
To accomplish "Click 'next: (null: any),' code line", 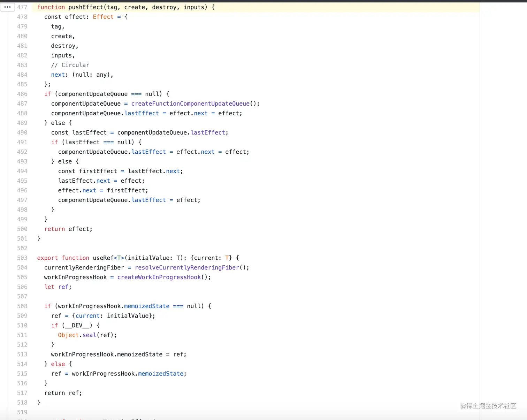I will tap(82, 75).
